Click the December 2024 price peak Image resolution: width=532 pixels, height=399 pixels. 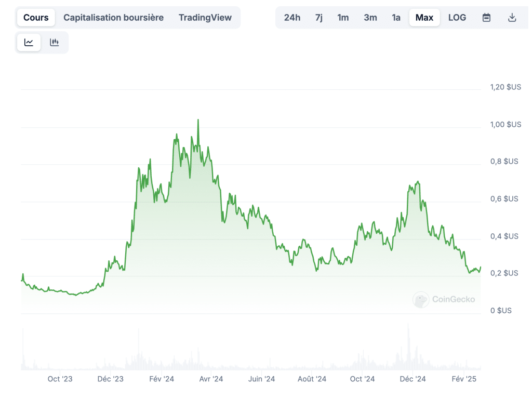pyautogui.click(x=418, y=182)
